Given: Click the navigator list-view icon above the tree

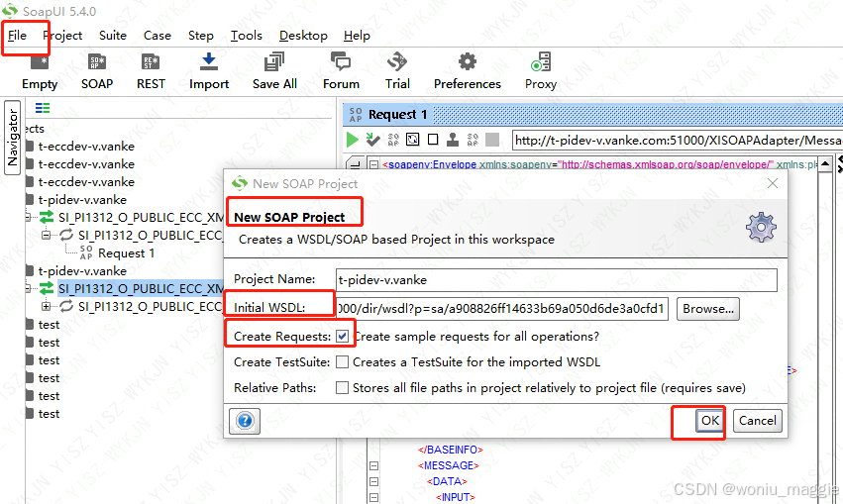Looking at the screenshot, I should 43,108.
